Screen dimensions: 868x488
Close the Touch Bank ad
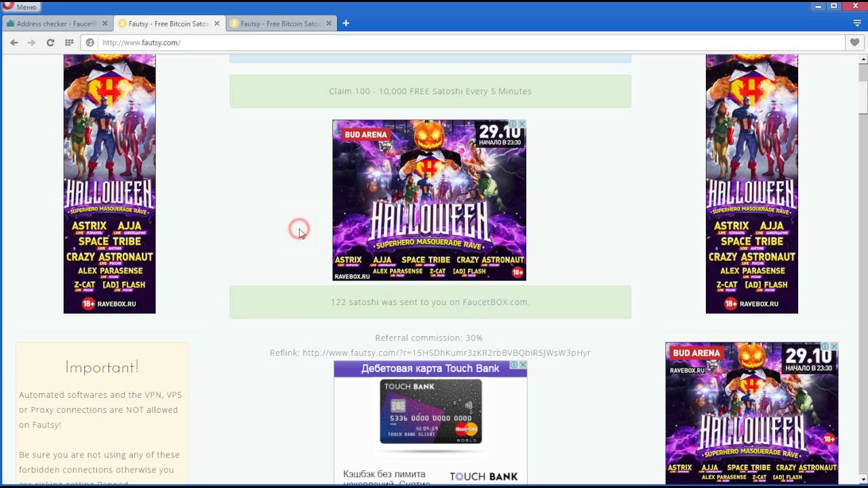[x=523, y=365]
